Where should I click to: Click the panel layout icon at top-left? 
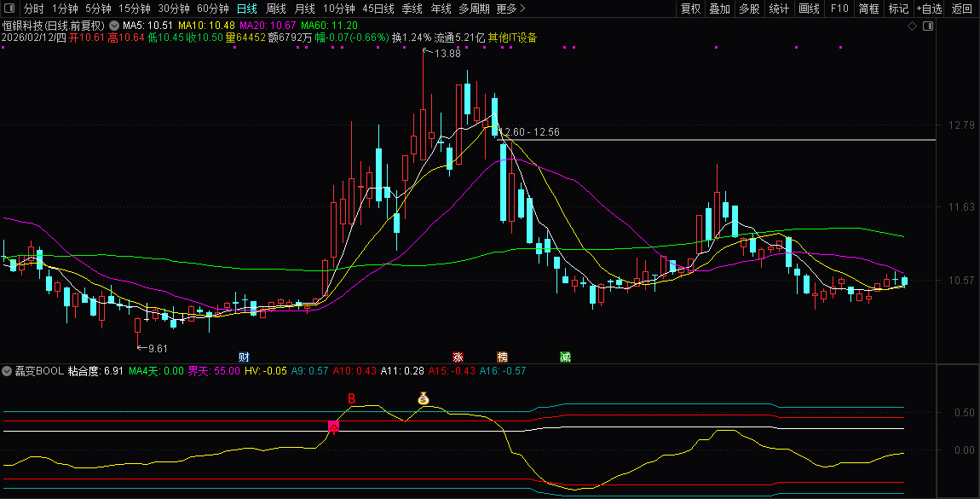9,9
